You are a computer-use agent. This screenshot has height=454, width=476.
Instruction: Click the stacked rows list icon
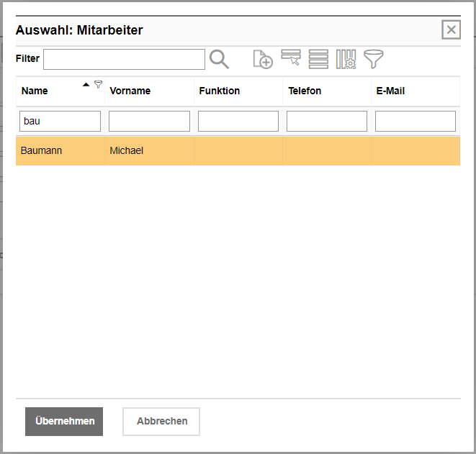pyautogui.click(x=318, y=59)
